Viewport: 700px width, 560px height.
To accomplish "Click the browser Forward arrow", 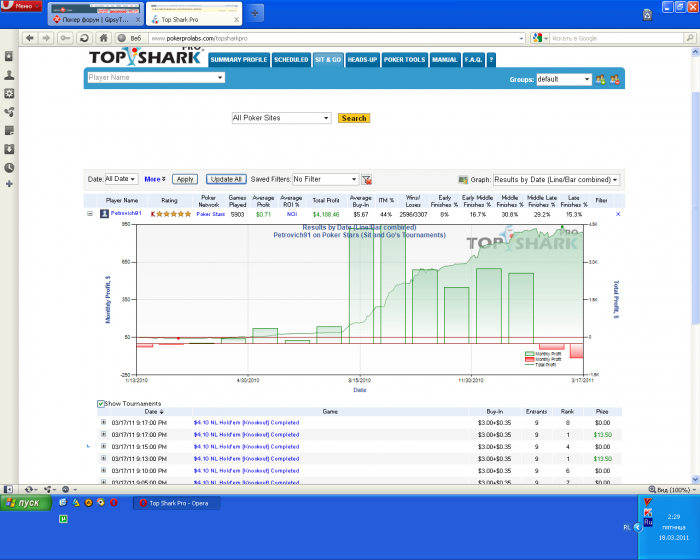I will coord(46,38).
